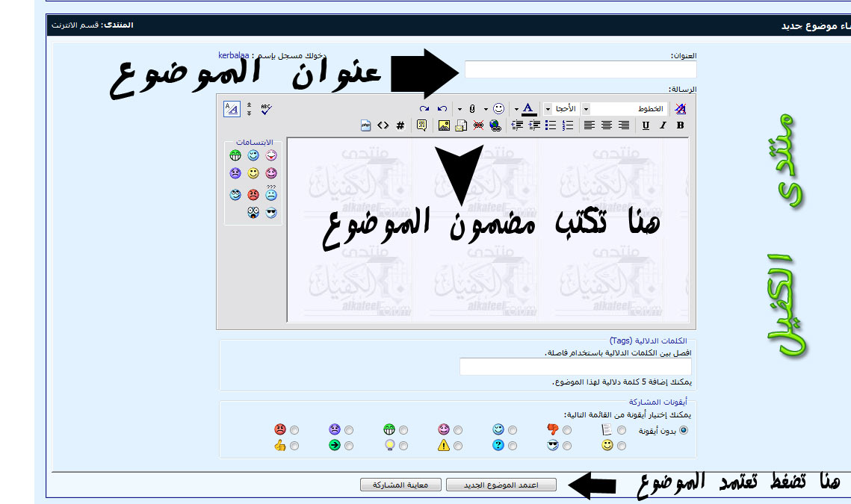Pick the yellow warning sign post icon radio
851x504 pixels.
pyautogui.click(x=458, y=446)
